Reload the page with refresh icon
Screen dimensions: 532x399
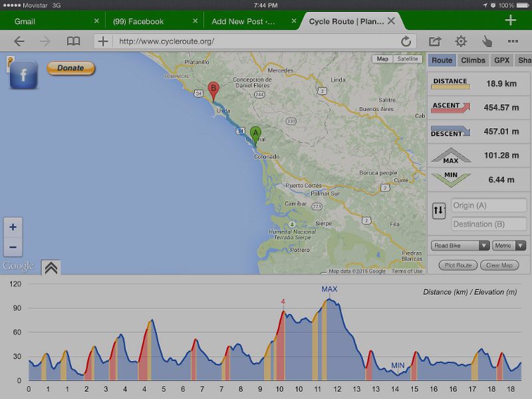click(406, 41)
